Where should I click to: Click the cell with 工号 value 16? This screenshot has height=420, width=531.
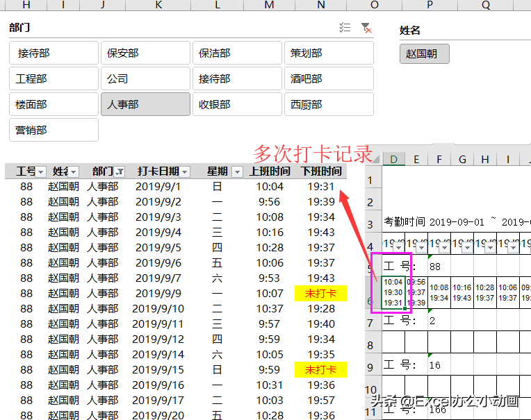click(439, 365)
